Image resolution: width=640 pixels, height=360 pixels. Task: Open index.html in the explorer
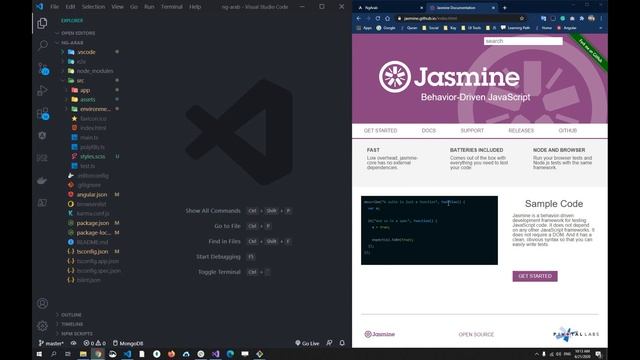tap(93, 128)
